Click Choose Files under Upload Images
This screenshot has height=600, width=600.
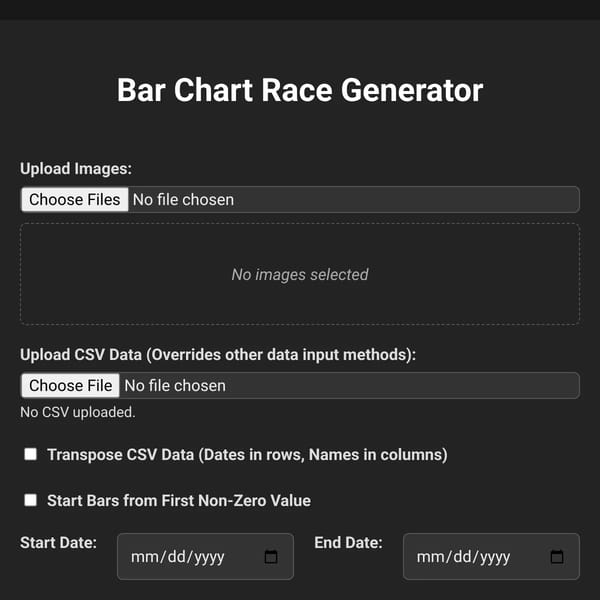(75, 199)
